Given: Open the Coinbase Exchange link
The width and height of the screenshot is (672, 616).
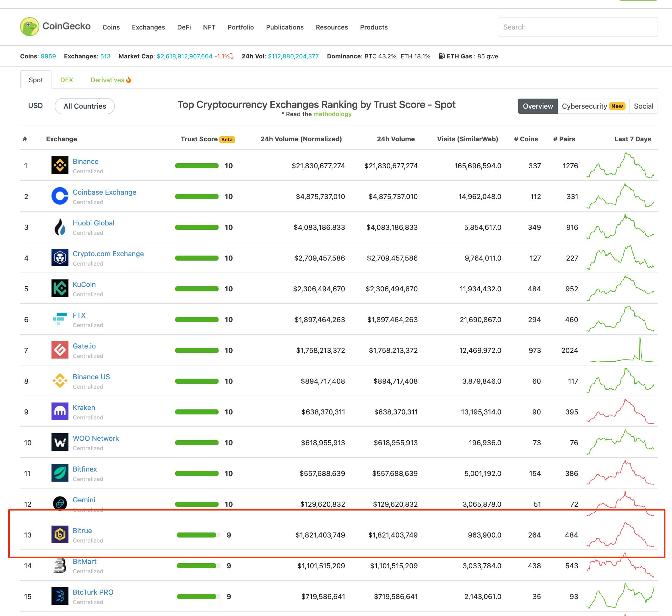Looking at the screenshot, I should click(104, 192).
